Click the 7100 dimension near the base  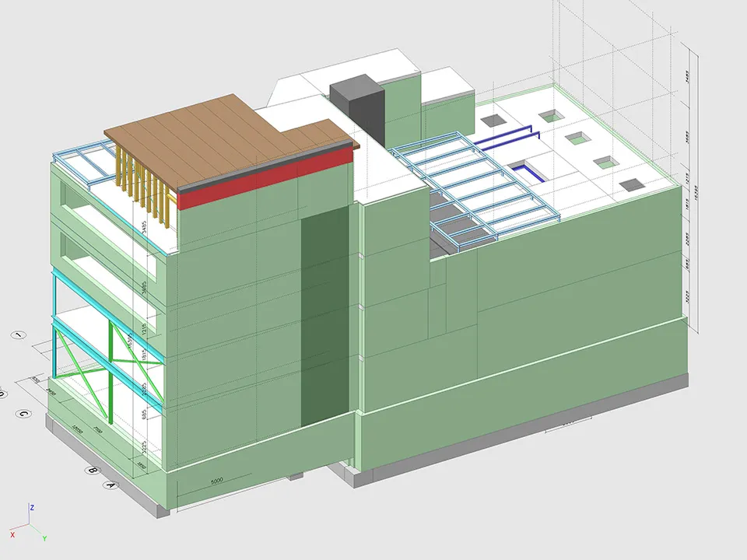click(x=98, y=430)
